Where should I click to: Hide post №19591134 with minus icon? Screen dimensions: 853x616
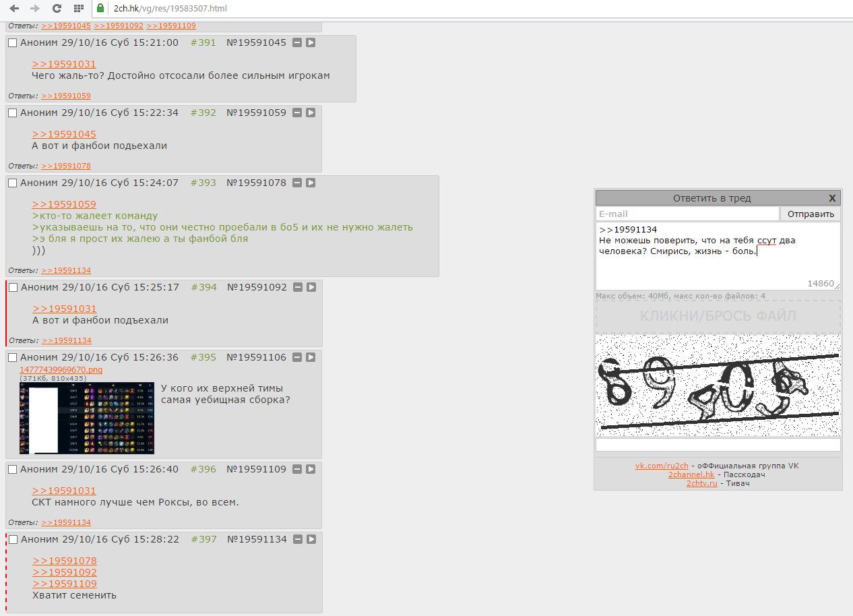point(298,539)
